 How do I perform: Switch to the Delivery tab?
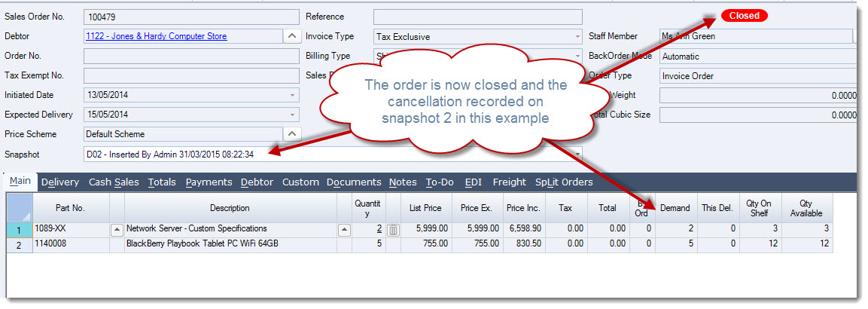point(60,182)
